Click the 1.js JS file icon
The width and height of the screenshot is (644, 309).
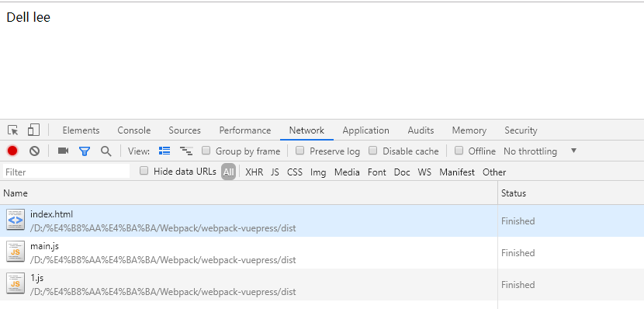[x=16, y=283]
